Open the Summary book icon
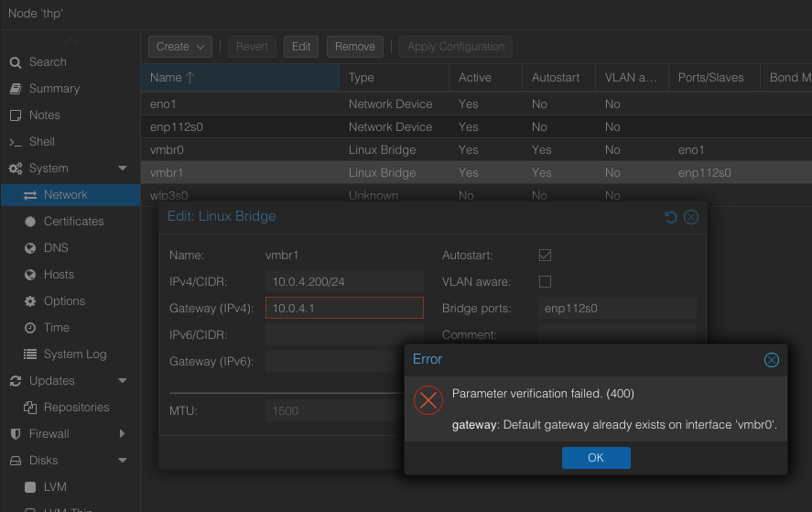This screenshot has width=812, height=512. [x=15, y=89]
